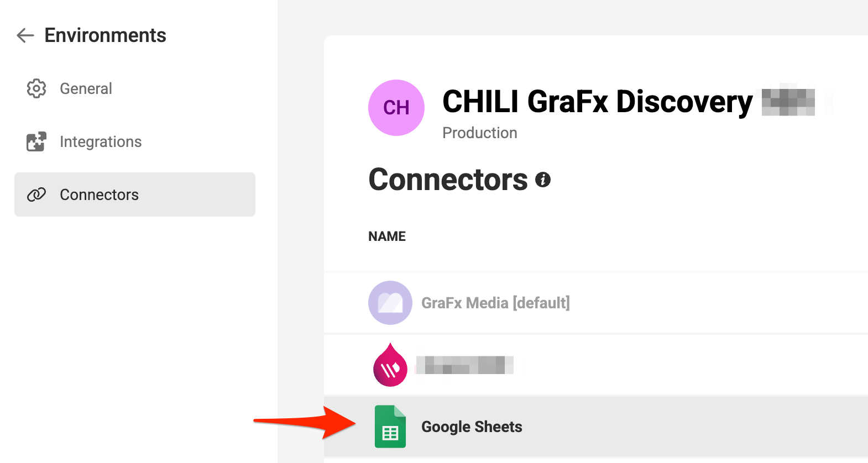The image size is (868, 463).
Task: Click the pink CH avatar circle
Action: (396, 108)
